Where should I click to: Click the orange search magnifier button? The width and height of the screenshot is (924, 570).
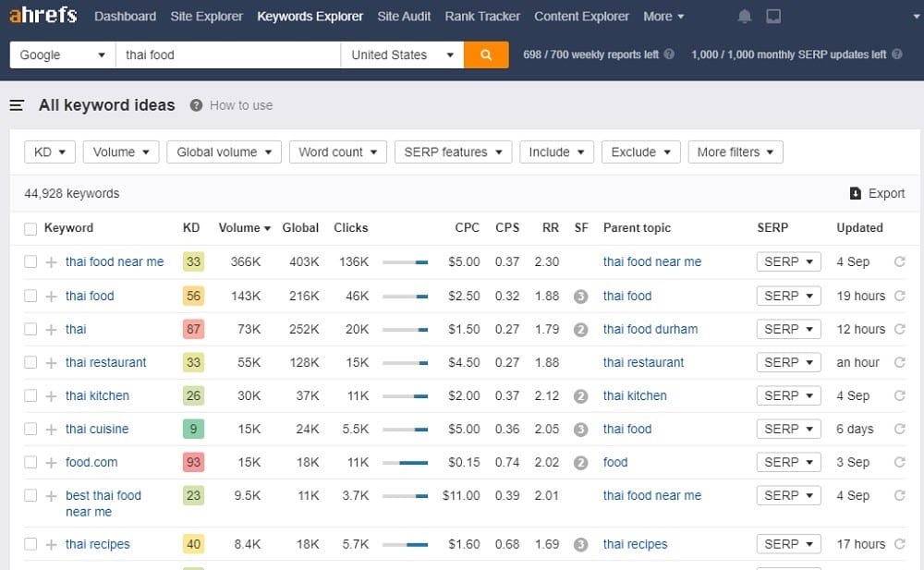[486, 55]
